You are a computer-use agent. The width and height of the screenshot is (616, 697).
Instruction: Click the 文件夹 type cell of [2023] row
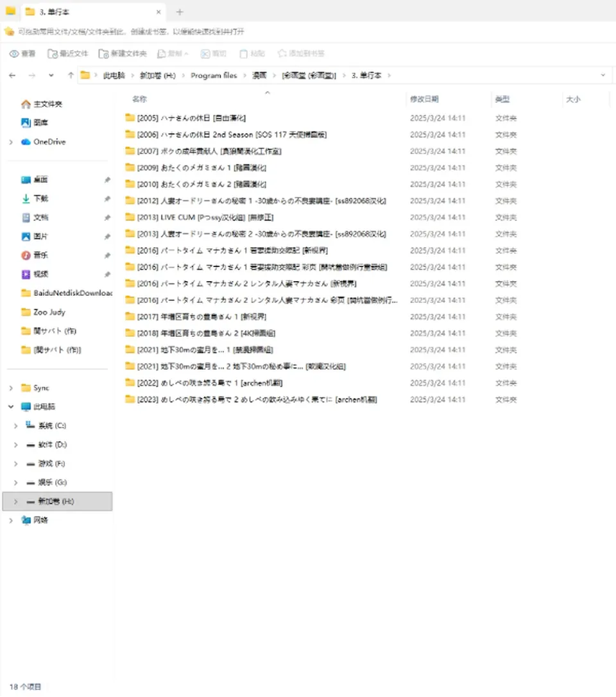[506, 400]
